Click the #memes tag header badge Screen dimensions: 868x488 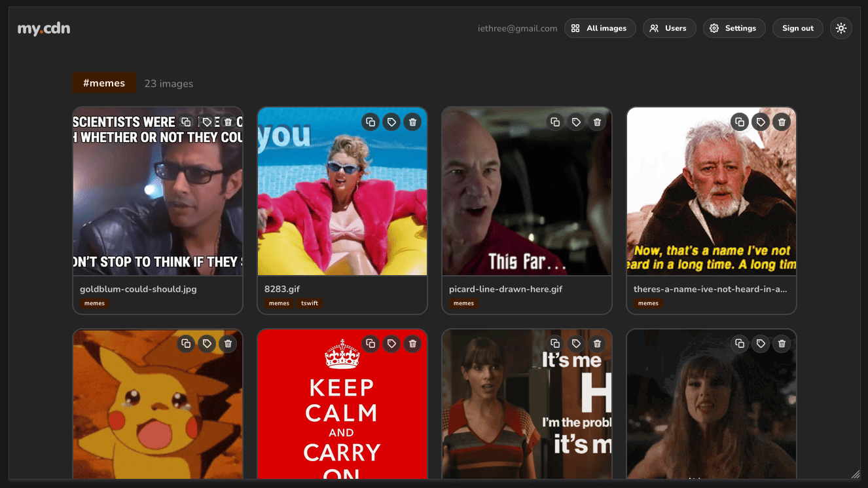[104, 83]
